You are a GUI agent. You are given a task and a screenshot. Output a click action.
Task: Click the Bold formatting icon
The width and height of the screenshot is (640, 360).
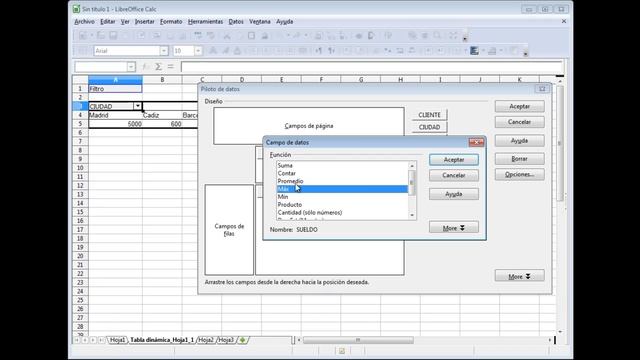[213, 51]
